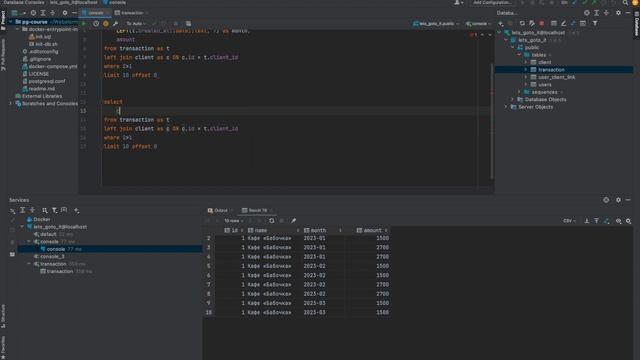Select console_3 in the Services tree
Image resolution: width=640 pixels, height=360 pixels.
(x=52, y=257)
